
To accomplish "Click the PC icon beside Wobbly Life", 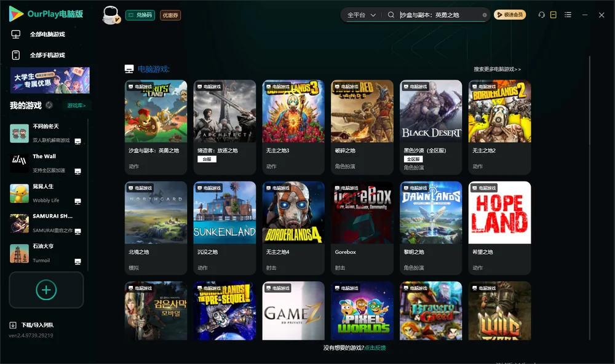I will pyautogui.click(x=77, y=201).
